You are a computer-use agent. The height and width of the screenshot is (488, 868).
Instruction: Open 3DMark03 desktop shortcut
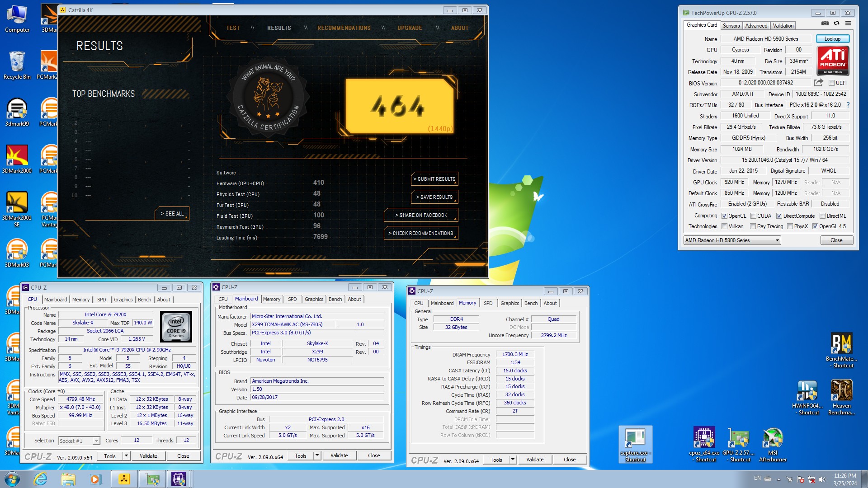click(17, 253)
